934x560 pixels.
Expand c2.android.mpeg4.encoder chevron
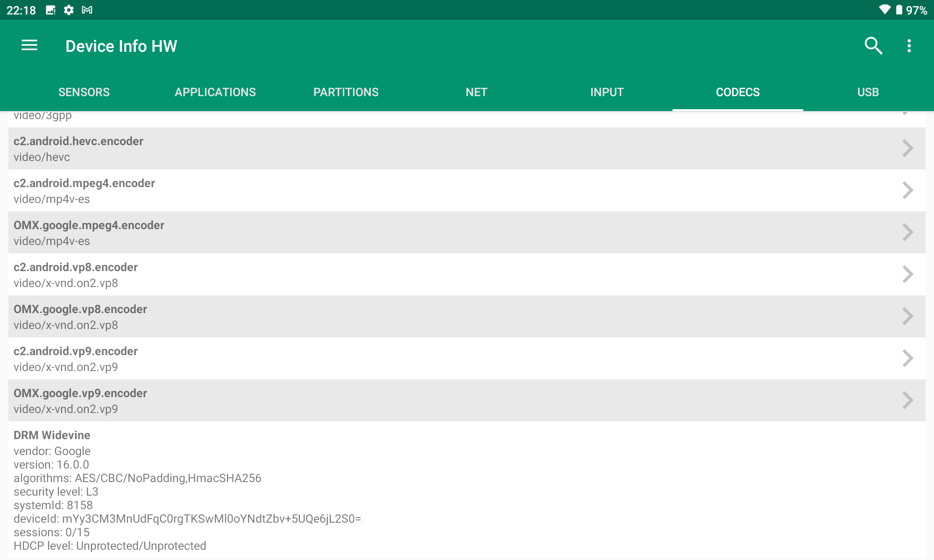[907, 190]
